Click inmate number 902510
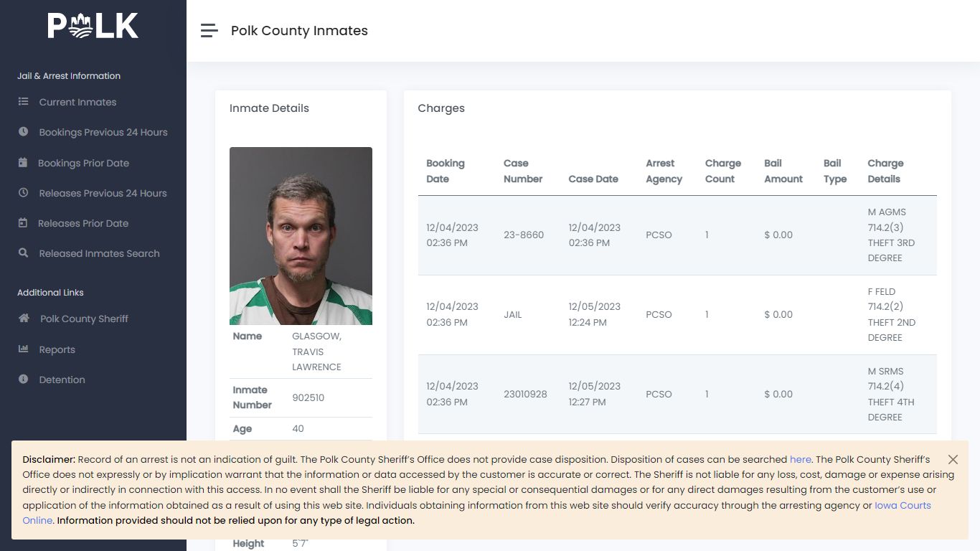Viewport: 980px width, 551px height. [308, 397]
